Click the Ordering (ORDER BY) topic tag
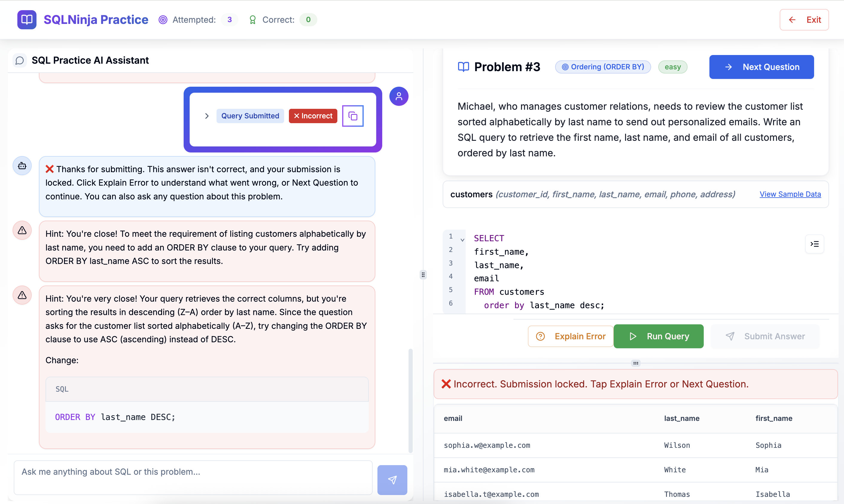The width and height of the screenshot is (844, 504). pyautogui.click(x=603, y=67)
